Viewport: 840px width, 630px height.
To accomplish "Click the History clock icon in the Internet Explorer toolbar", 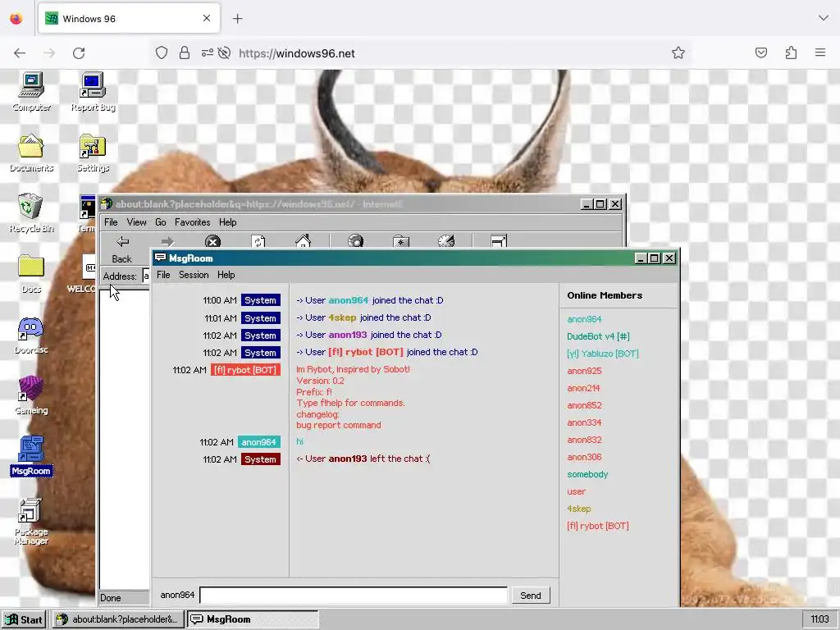I will click(445, 242).
